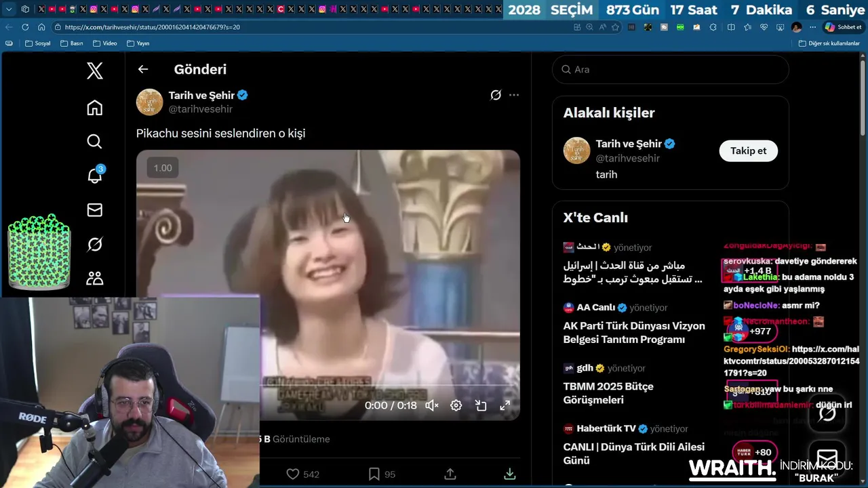Open the browser Extensions puzzle icon
This screenshot has width=868, height=488.
tap(713, 27)
